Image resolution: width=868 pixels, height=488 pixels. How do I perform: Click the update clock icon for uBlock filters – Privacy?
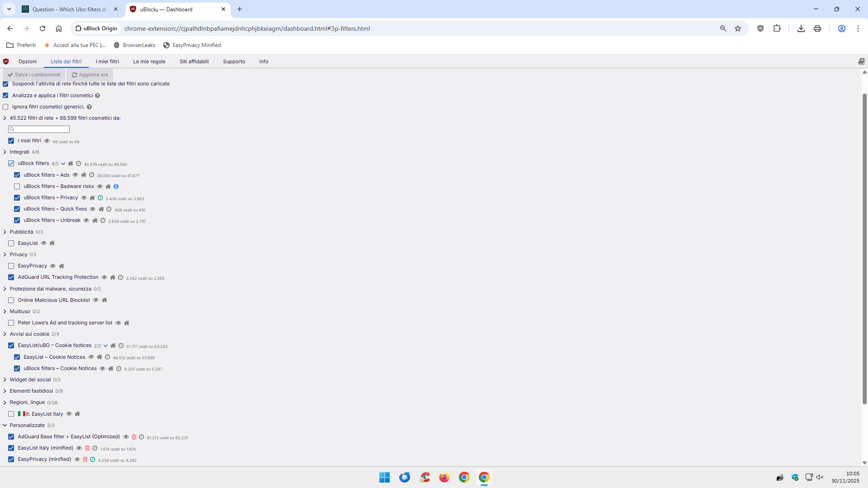pyautogui.click(x=100, y=197)
